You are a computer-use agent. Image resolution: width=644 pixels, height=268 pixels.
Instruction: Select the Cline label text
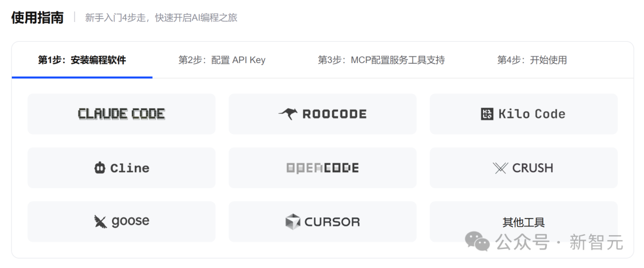point(130,169)
